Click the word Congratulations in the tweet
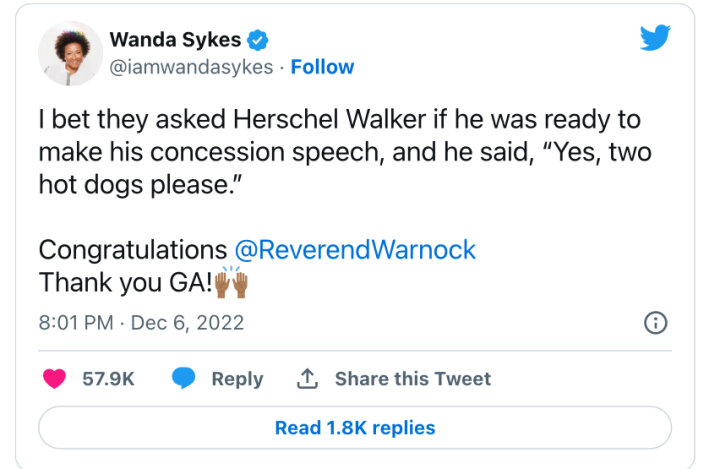 click(x=133, y=250)
